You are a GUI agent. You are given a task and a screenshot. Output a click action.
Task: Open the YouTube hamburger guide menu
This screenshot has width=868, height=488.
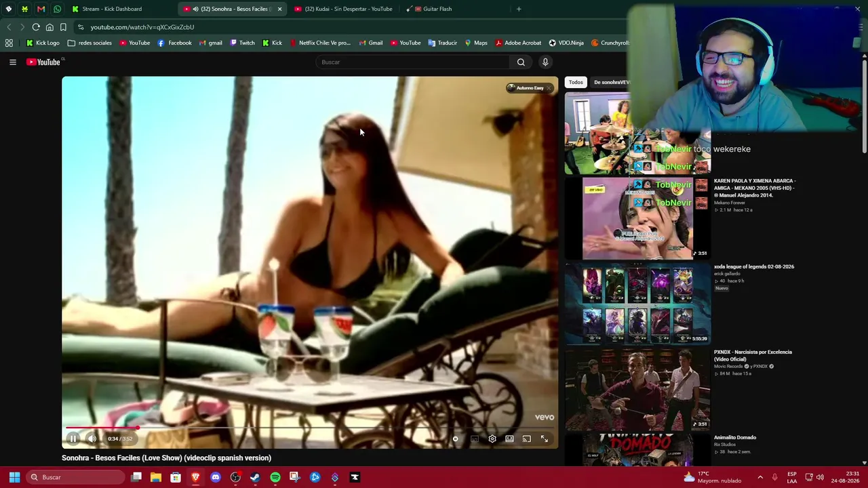tap(13, 62)
